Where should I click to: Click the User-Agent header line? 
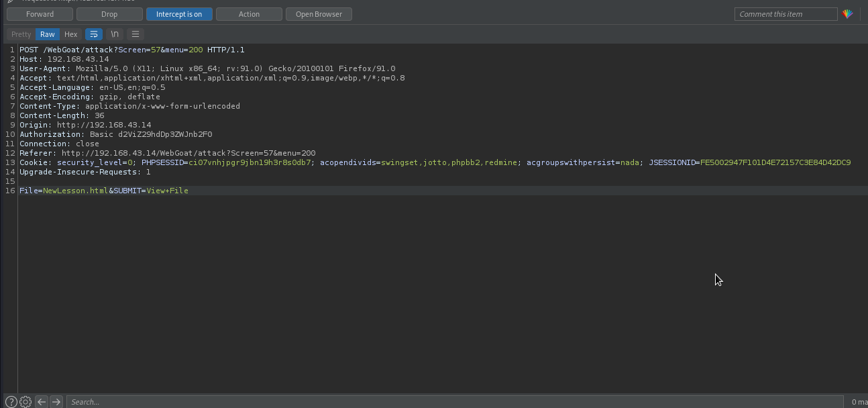click(207, 68)
